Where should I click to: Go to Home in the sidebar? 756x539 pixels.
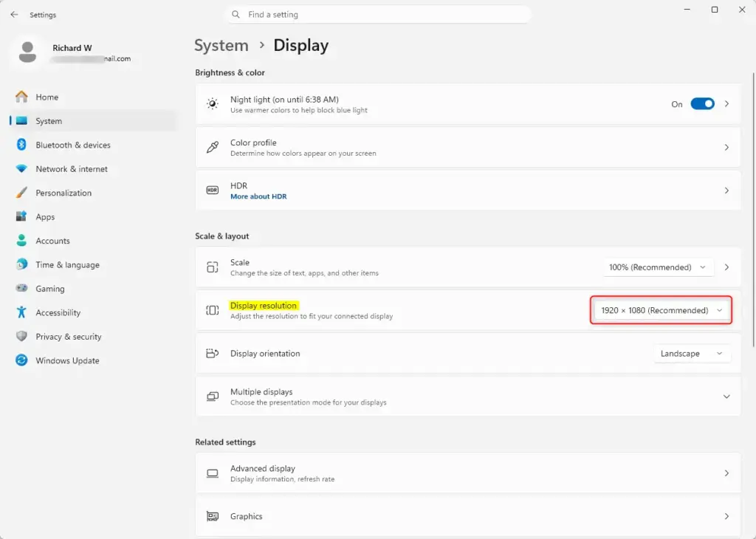pyautogui.click(x=47, y=97)
